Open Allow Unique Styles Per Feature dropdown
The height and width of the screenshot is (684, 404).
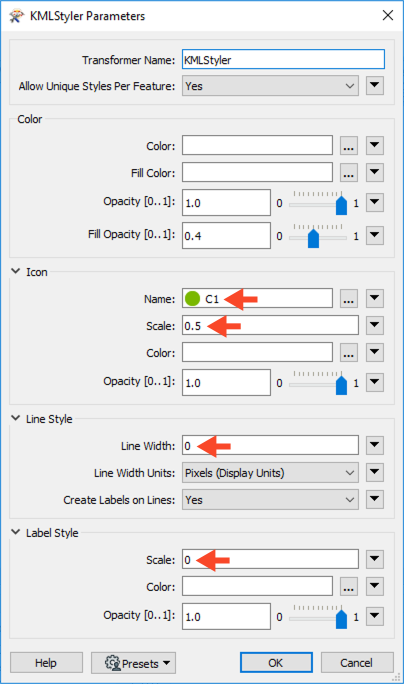(x=270, y=86)
